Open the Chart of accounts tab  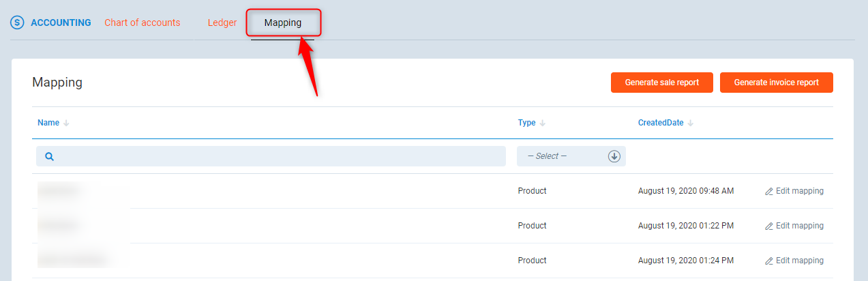(x=142, y=23)
